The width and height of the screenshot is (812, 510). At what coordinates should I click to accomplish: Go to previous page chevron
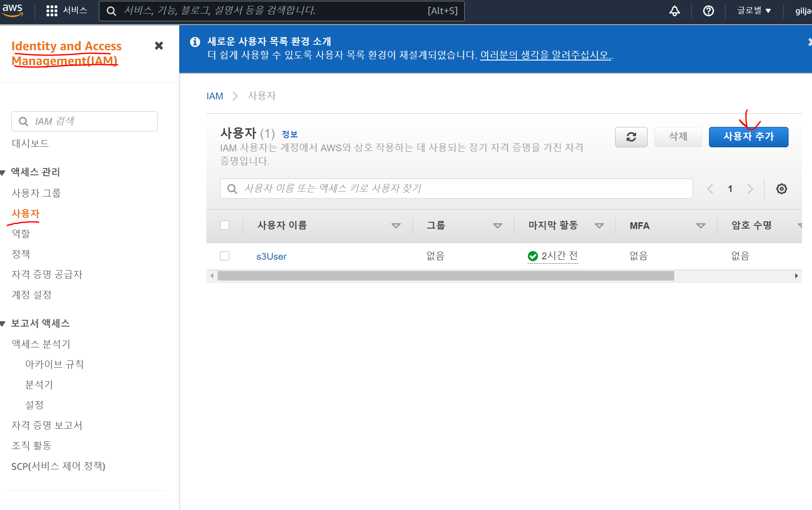[710, 189]
